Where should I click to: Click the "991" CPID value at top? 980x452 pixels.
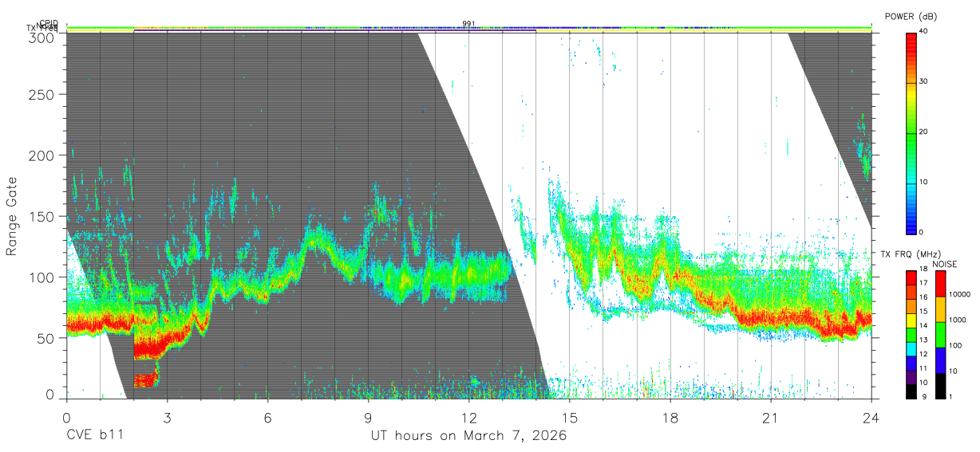pos(468,24)
